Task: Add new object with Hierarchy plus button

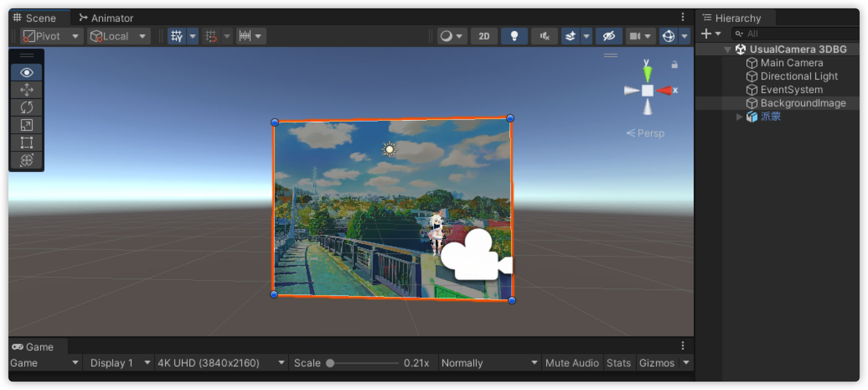Action: [711, 34]
